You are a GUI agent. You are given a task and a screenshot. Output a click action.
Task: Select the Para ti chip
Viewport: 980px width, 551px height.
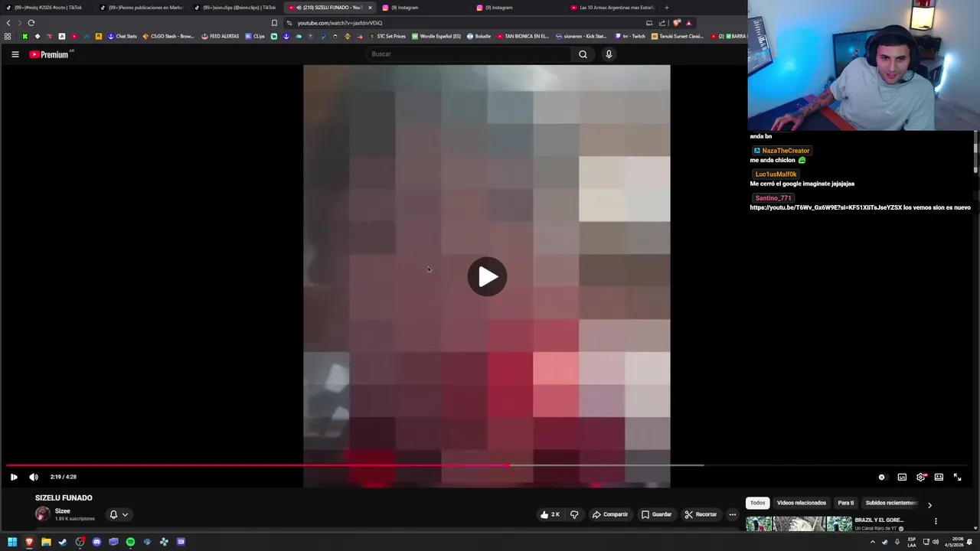click(845, 503)
